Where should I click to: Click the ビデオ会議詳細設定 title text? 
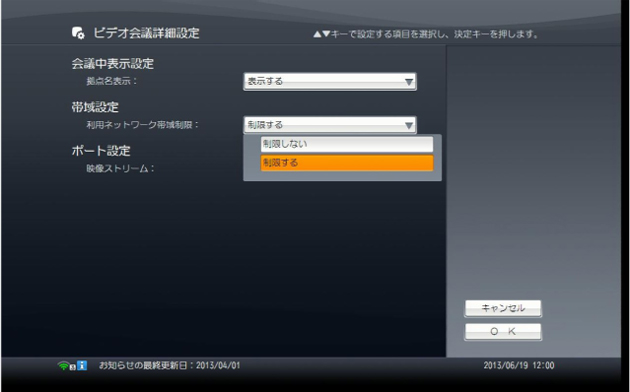click(x=146, y=33)
